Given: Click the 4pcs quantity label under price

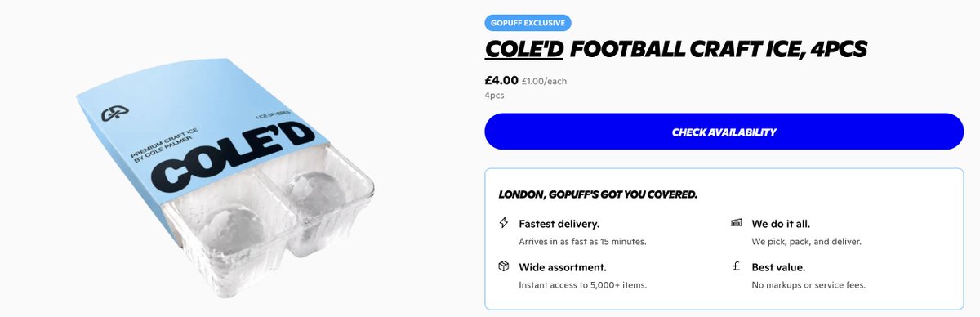Looking at the screenshot, I should click(x=494, y=96).
